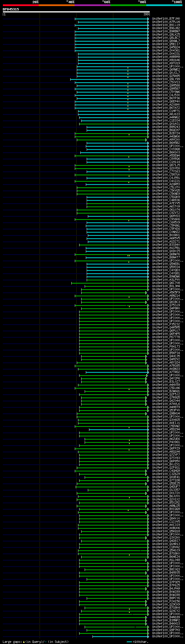
Task: Open the UniRef100_Q45Q24 entry
Action: (166, 47)
